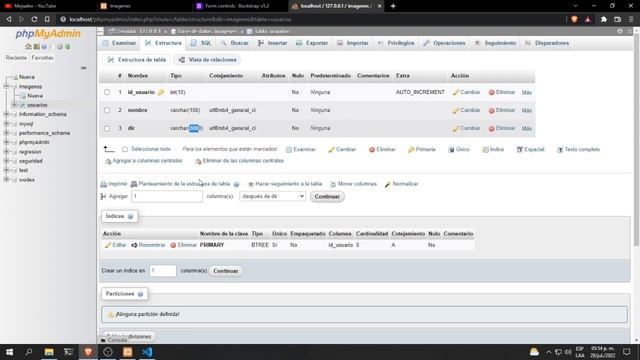Open the Exportar tab
The width and height of the screenshot is (640, 360).
click(312, 43)
